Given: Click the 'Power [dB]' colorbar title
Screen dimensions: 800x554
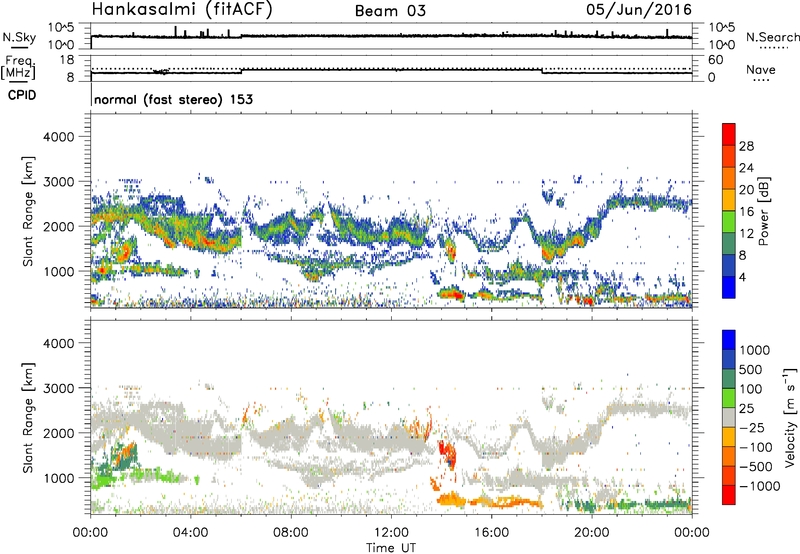Looking at the screenshot, I should click(x=763, y=211).
